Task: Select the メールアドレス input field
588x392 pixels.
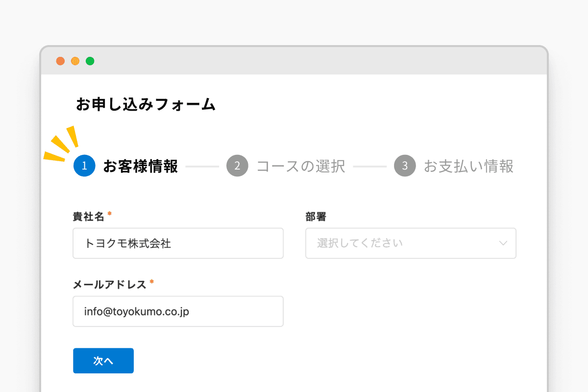Action: 178,311
